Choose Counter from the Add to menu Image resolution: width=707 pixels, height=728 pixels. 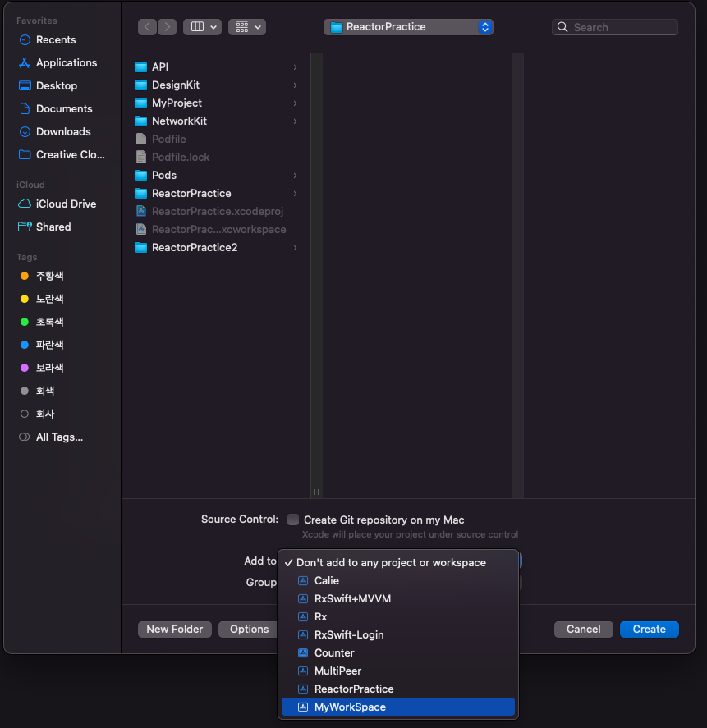click(x=398, y=652)
